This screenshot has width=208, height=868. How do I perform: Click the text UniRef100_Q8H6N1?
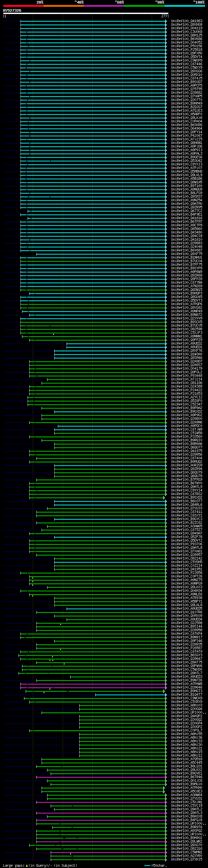coord(187,143)
